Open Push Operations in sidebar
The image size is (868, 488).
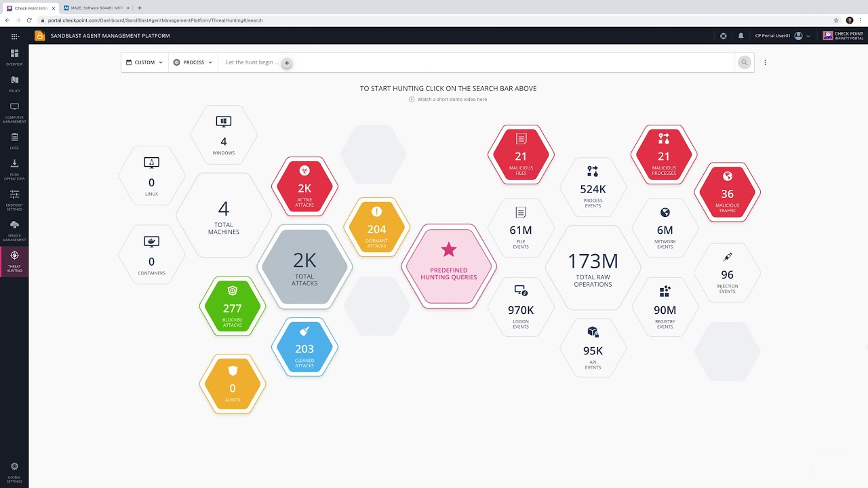point(14,169)
